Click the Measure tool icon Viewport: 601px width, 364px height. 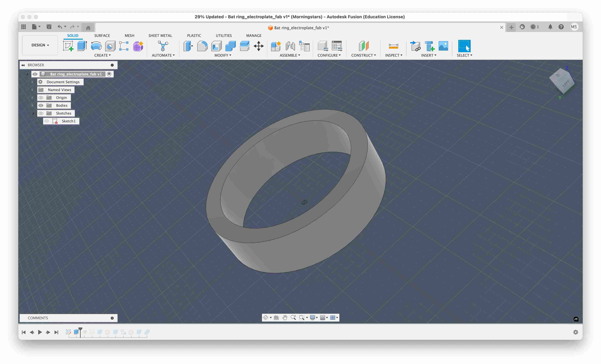(393, 46)
